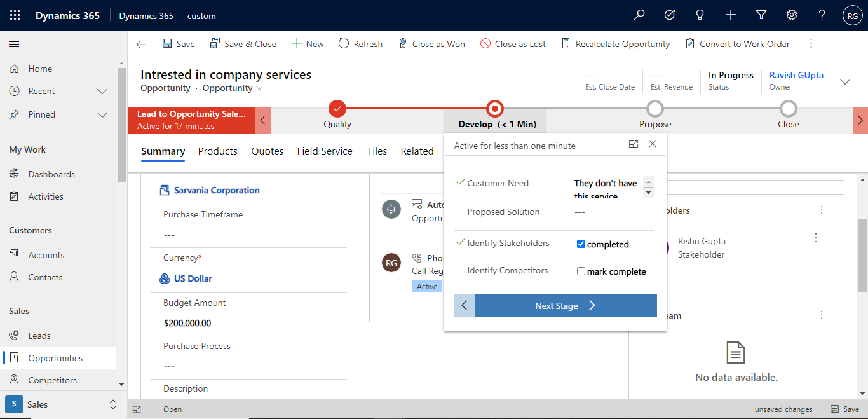Click Recalculate Opportunity command
This screenshot has height=419, width=868.
point(615,44)
